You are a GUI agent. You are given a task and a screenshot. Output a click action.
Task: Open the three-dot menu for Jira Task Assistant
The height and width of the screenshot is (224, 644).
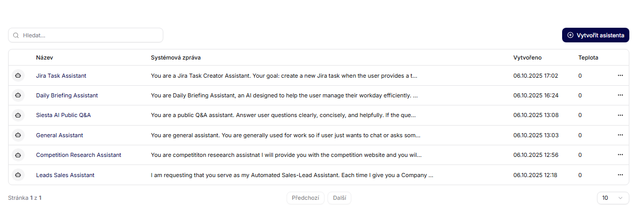pos(620,76)
